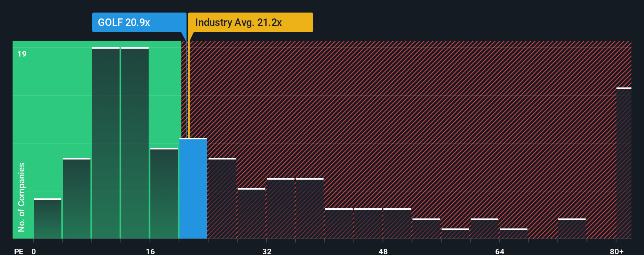644x255 pixels.
Task: Click the lowest bar right of PE 64
Action: [x=514, y=233]
